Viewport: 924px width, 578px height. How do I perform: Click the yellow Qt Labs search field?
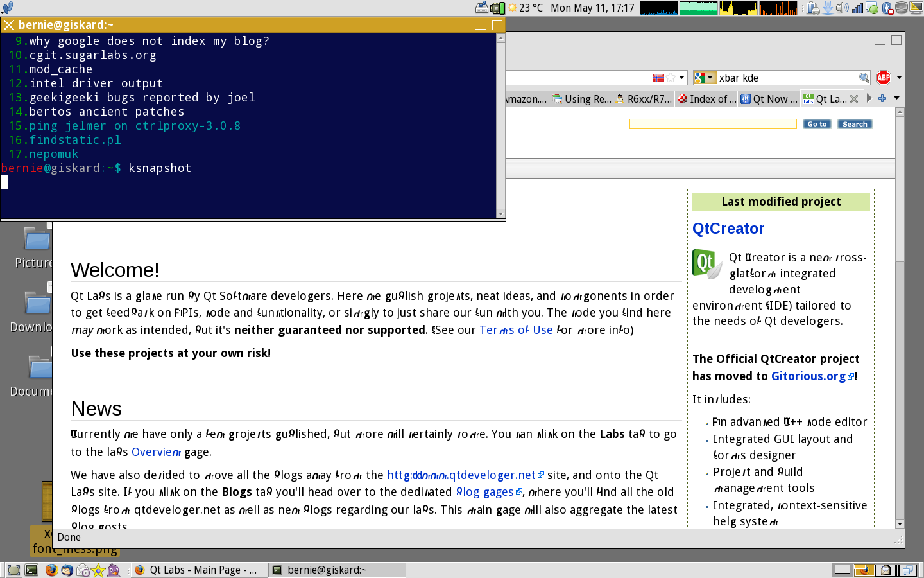[712, 124]
